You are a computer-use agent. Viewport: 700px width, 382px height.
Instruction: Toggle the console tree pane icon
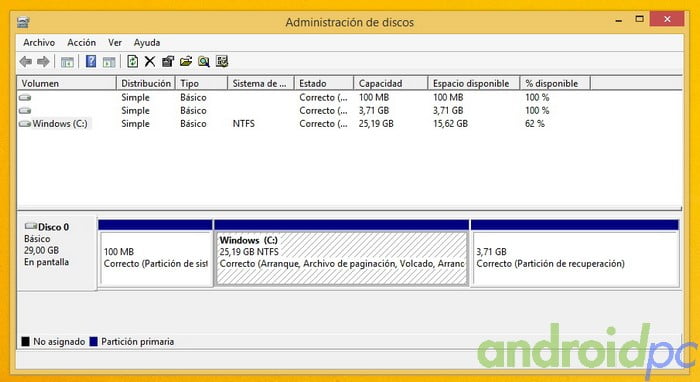point(67,62)
